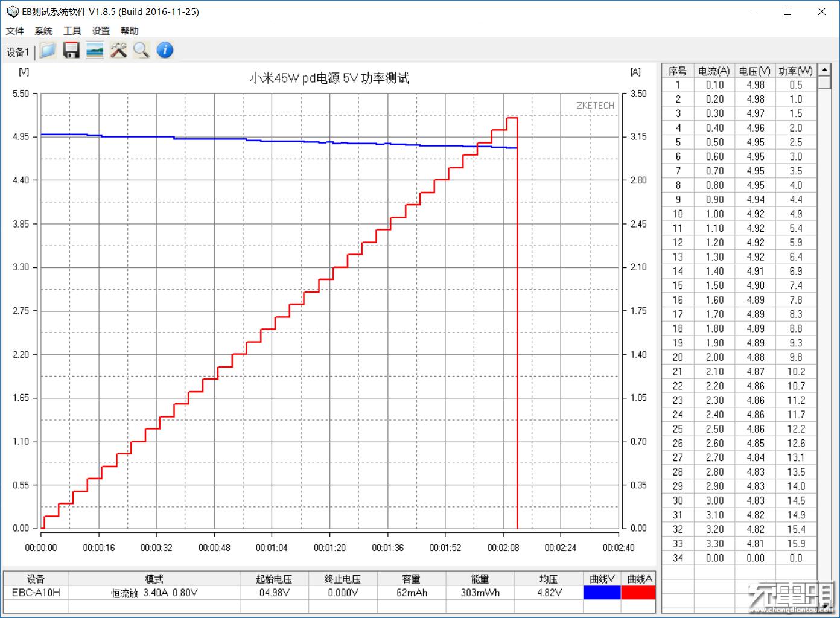Select the EBC-A10H device cell
The image size is (840, 618).
[x=36, y=593]
